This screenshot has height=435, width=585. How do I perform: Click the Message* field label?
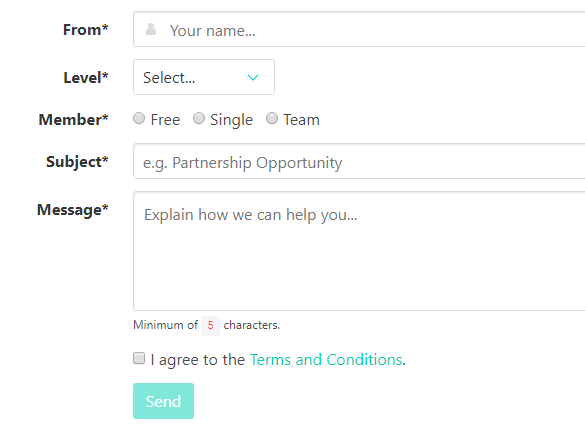pos(73,210)
